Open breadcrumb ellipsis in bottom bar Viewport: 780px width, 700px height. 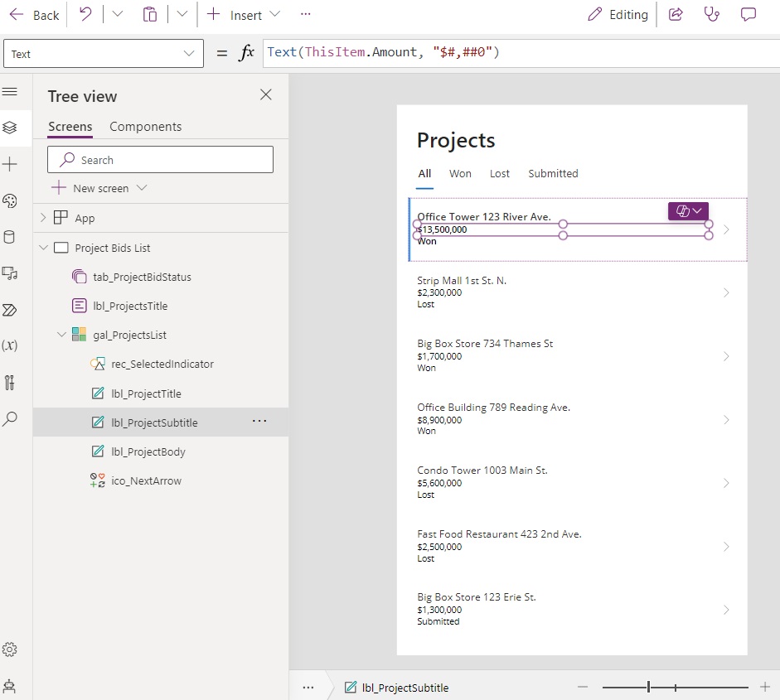point(308,687)
